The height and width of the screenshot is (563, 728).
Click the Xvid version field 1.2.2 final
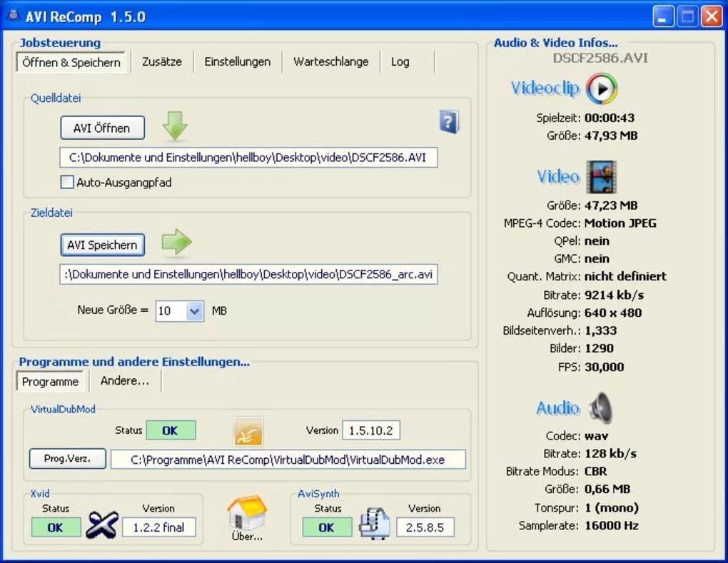[158, 528]
